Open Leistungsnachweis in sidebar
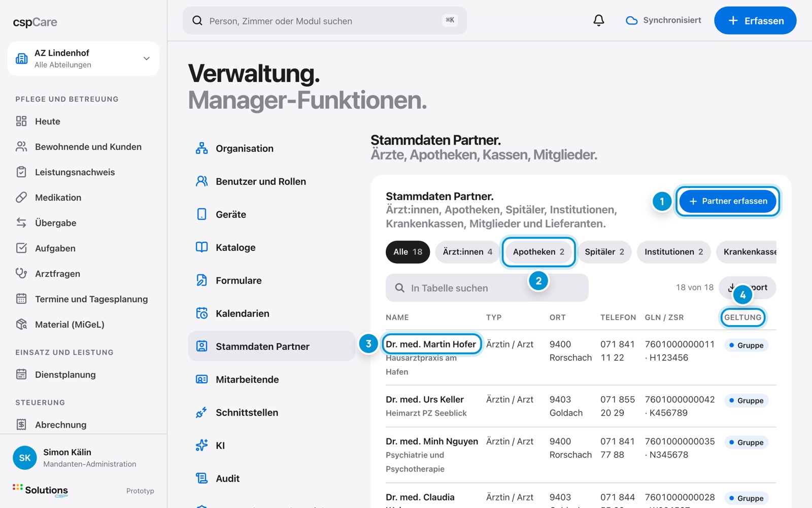812x508 pixels. [83, 172]
